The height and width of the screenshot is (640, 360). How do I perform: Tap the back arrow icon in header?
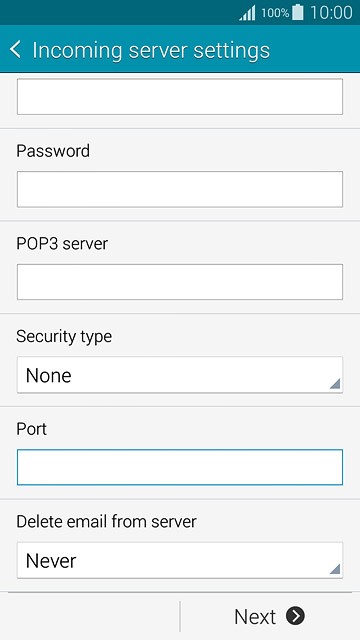coord(16,50)
